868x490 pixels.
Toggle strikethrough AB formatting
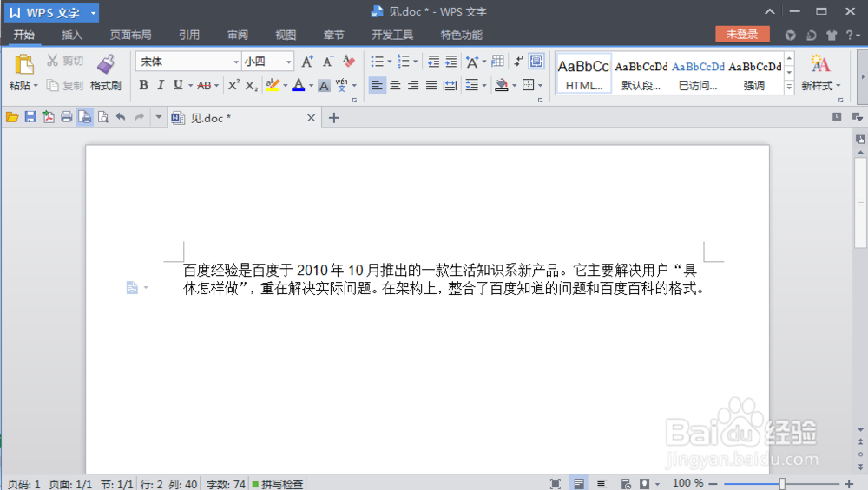click(x=204, y=85)
